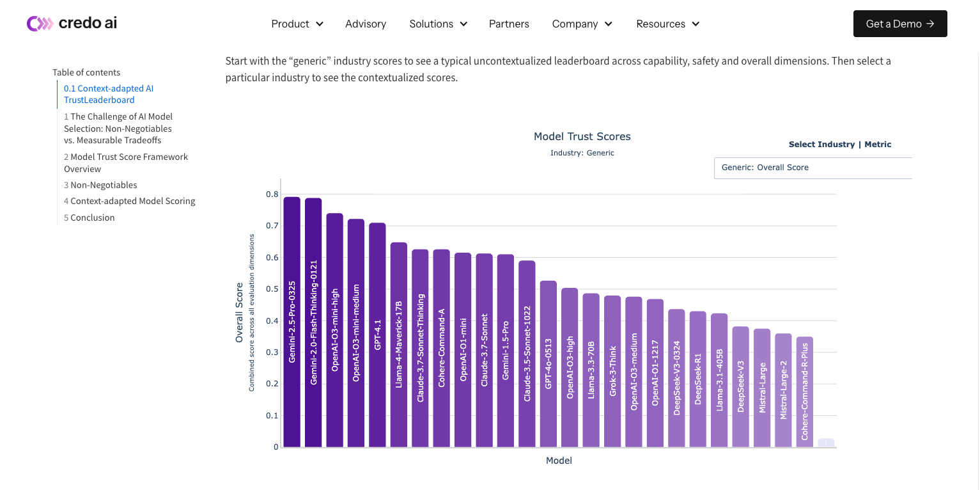
Task: Click the Llama-3.3-70B bar
Action: click(591, 370)
